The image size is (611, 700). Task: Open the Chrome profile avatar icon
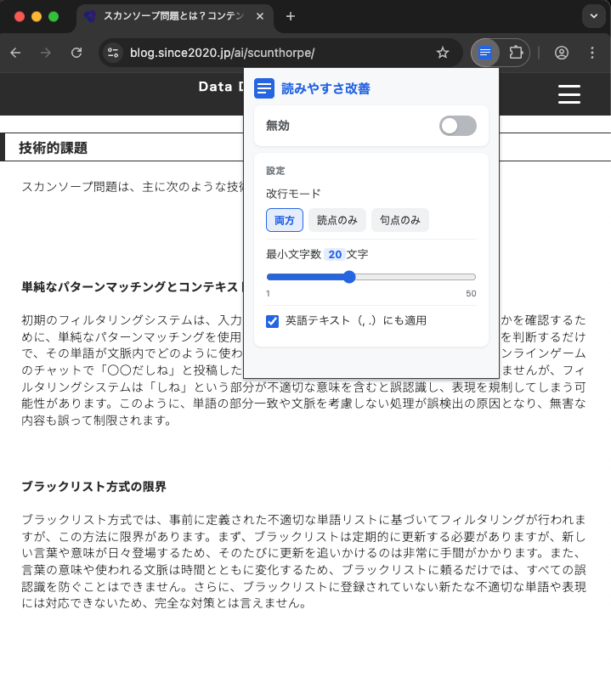point(561,53)
